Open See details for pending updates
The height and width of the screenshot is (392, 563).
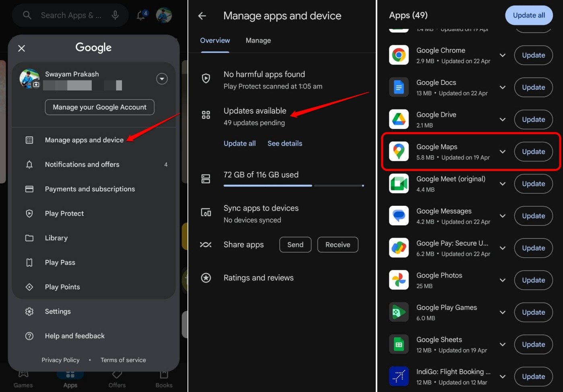tap(285, 143)
